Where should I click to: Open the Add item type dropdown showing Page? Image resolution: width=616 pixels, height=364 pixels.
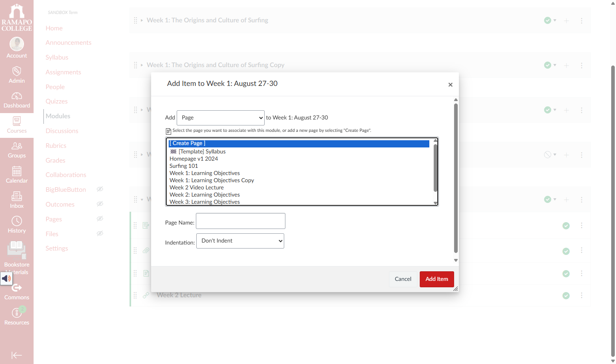(221, 118)
